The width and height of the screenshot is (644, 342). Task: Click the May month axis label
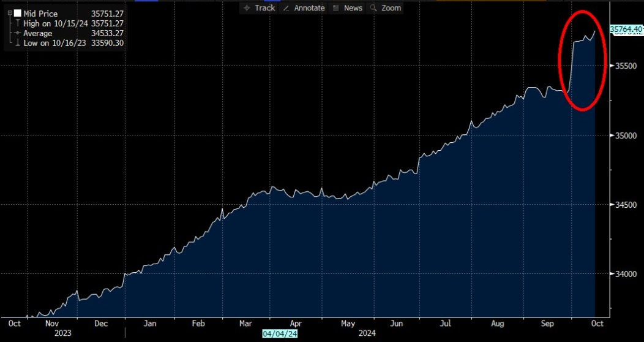(x=348, y=324)
